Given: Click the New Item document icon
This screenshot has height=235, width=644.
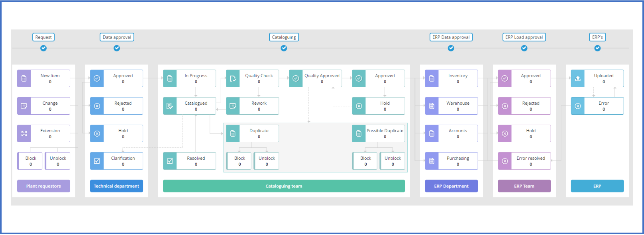Looking at the screenshot, I should 24,78.
